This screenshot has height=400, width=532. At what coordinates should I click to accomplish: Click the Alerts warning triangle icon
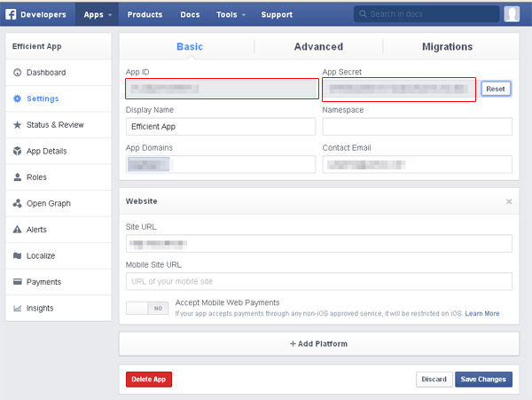click(18, 230)
